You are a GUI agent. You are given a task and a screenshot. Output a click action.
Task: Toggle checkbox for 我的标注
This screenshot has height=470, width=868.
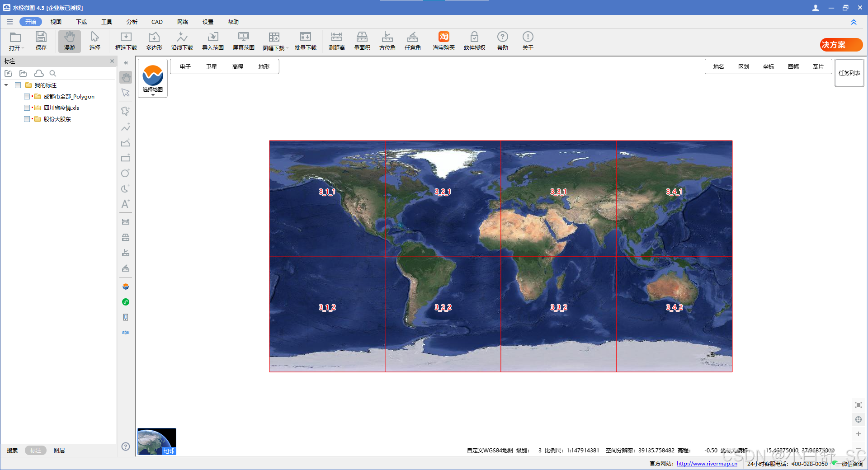[18, 85]
